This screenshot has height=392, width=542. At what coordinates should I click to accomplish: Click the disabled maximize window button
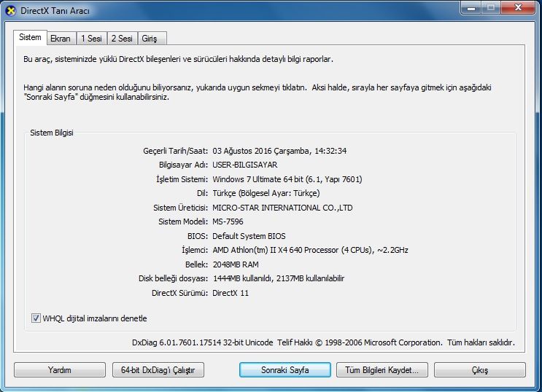[490, 7]
